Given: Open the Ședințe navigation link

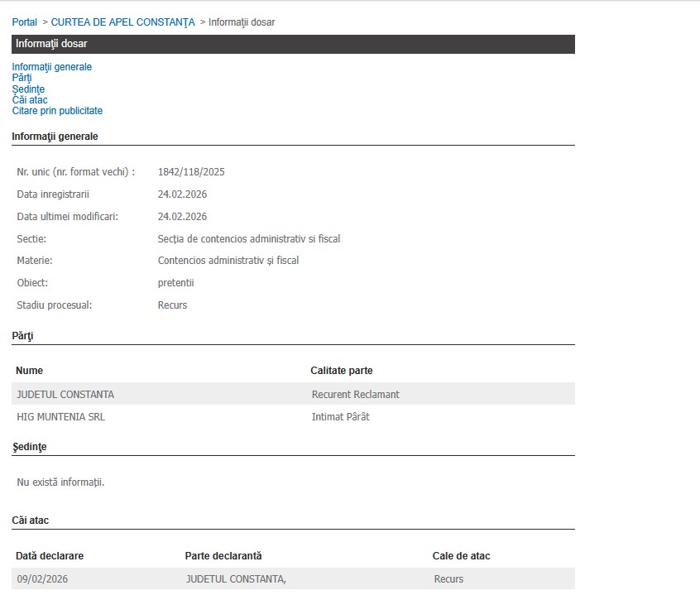Looking at the screenshot, I should point(28,89).
